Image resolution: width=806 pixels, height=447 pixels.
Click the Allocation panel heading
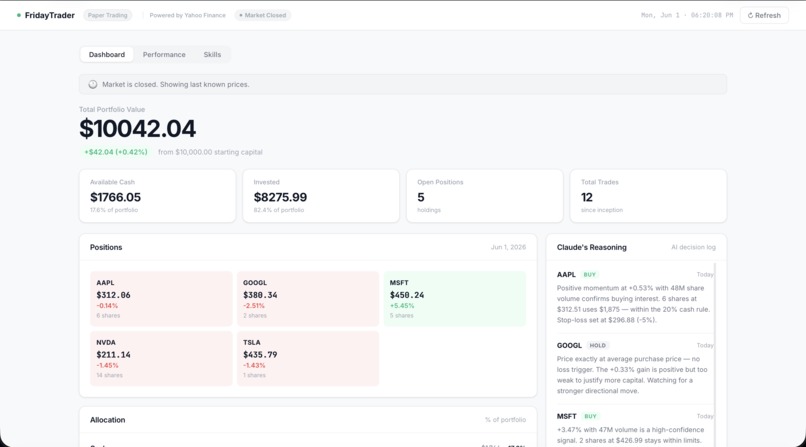click(x=107, y=420)
